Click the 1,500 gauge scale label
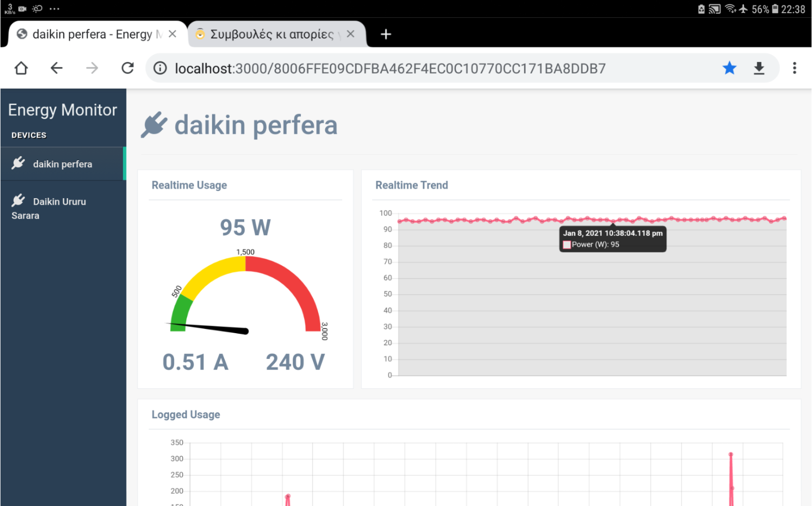The image size is (812, 506). (245, 252)
